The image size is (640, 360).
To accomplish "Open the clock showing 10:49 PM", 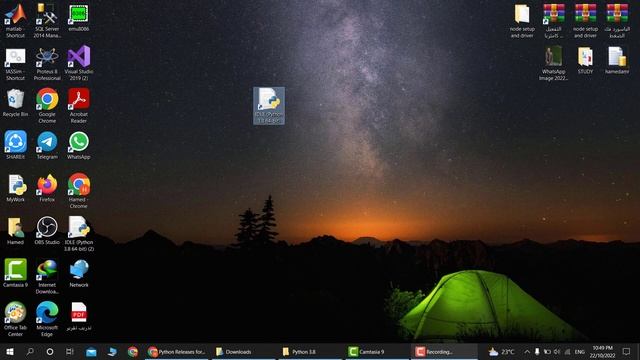I will (602, 351).
